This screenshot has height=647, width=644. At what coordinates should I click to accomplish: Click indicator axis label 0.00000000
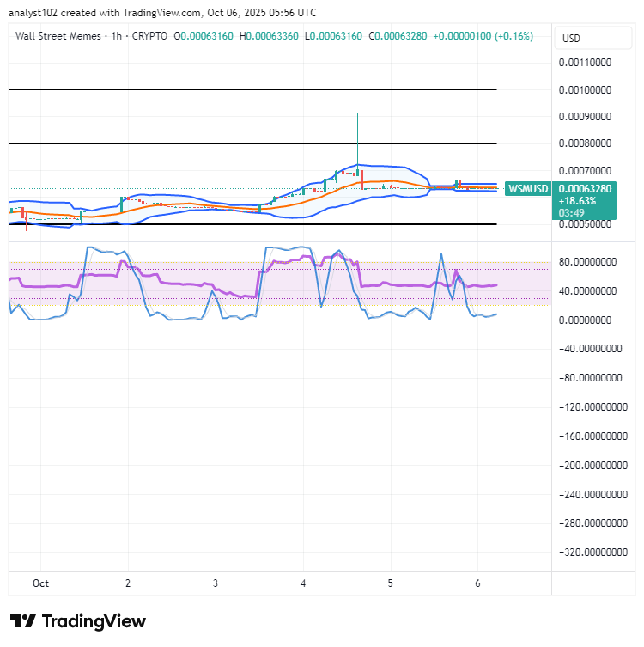585,320
